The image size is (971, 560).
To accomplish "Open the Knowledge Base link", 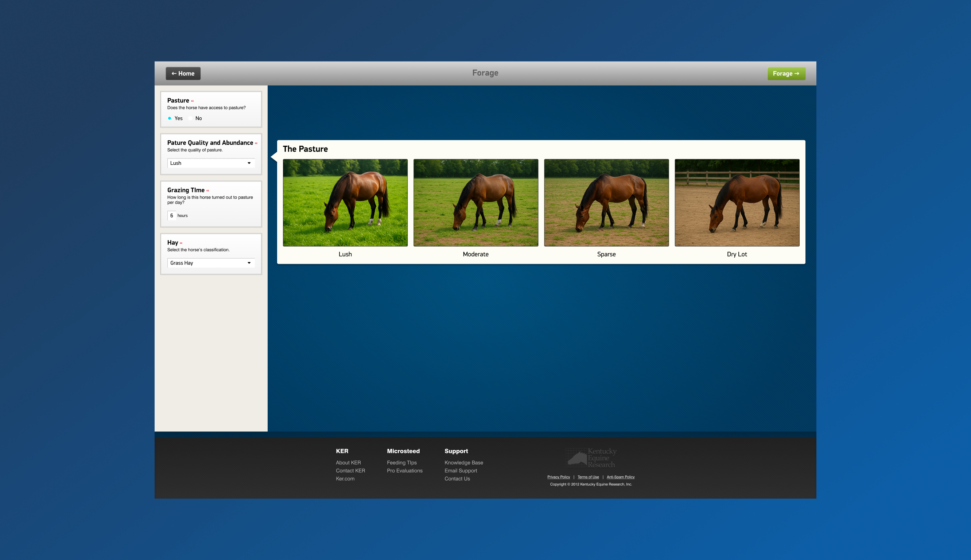I will click(463, 463).
